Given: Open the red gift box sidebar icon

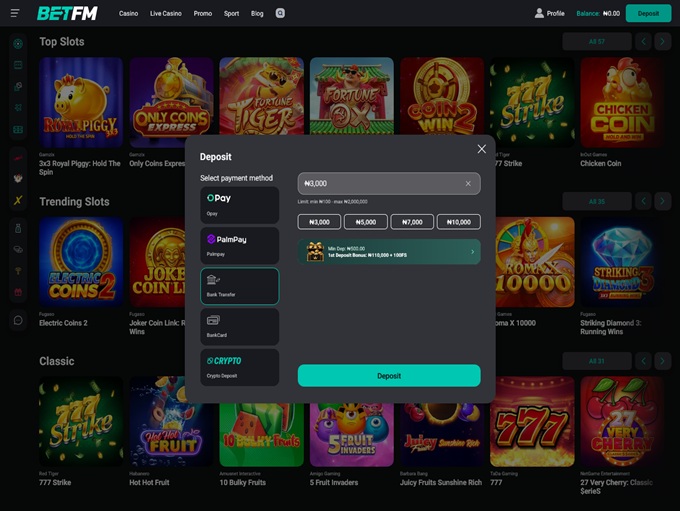Looking at the screenshot, I should click(x=18, y=292).
